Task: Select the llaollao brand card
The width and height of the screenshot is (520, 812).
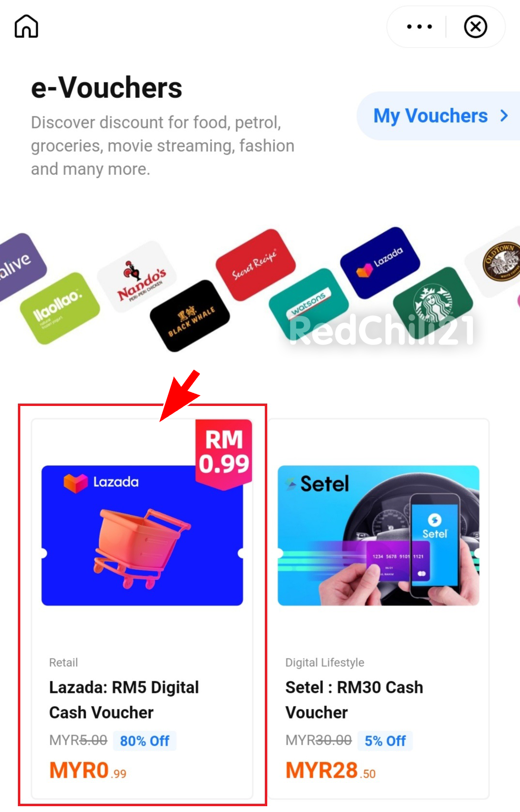Action: point(60,308)
